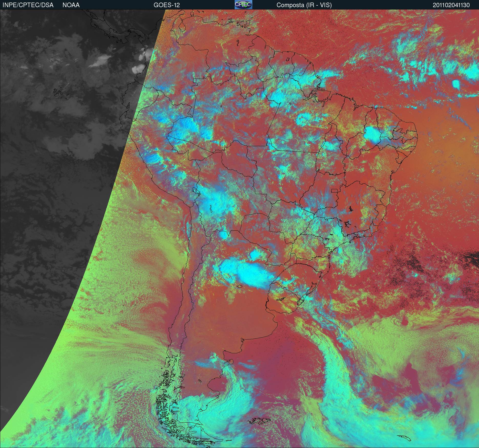The image size is (479, 448).
Task: Click the Composta (IR - VIS) title
Action: (304, 5)
